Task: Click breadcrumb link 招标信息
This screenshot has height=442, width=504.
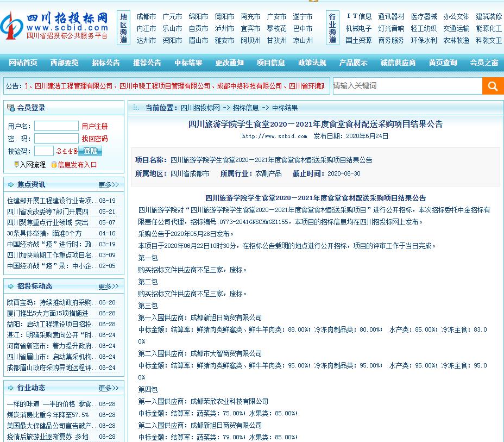Action: [x=246, y=108]
